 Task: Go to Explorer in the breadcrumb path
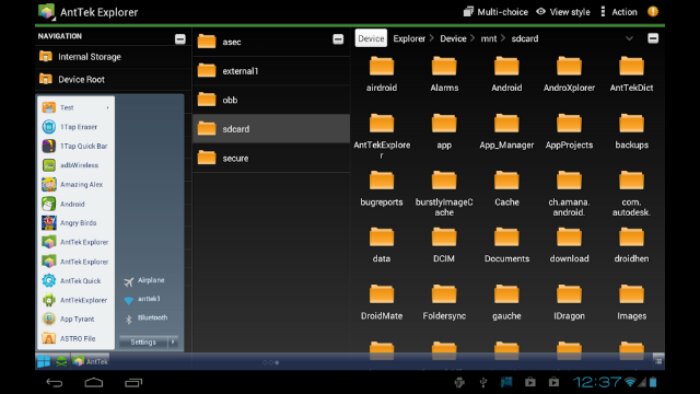tap(409, 39)
